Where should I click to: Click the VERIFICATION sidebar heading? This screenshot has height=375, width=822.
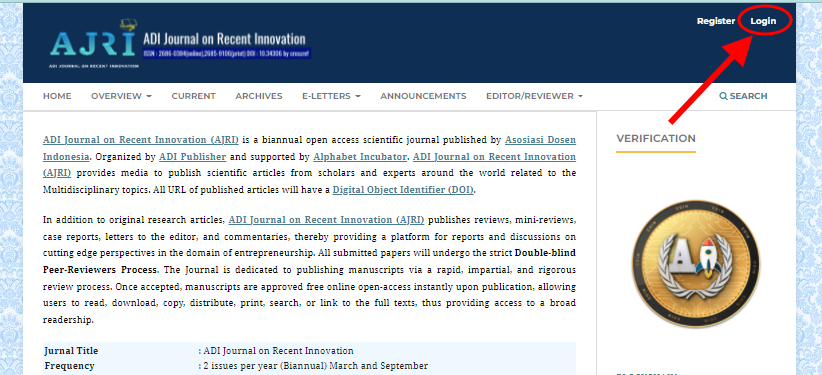tap(656, 138)
